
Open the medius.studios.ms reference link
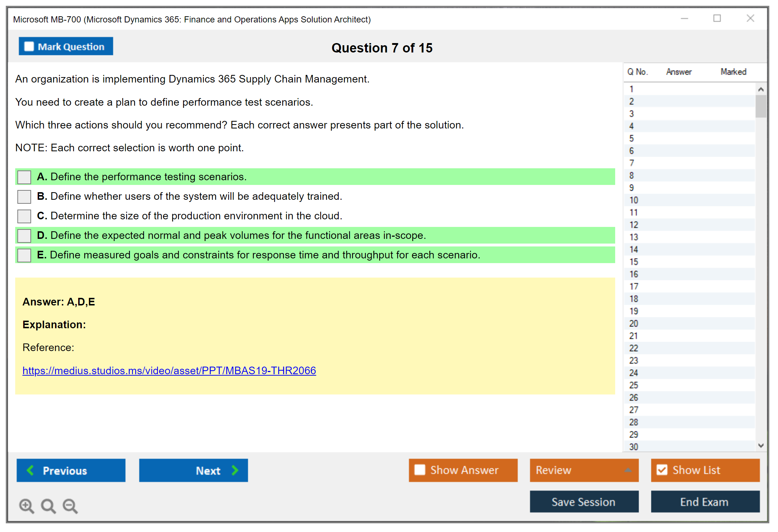coord(169,371)
